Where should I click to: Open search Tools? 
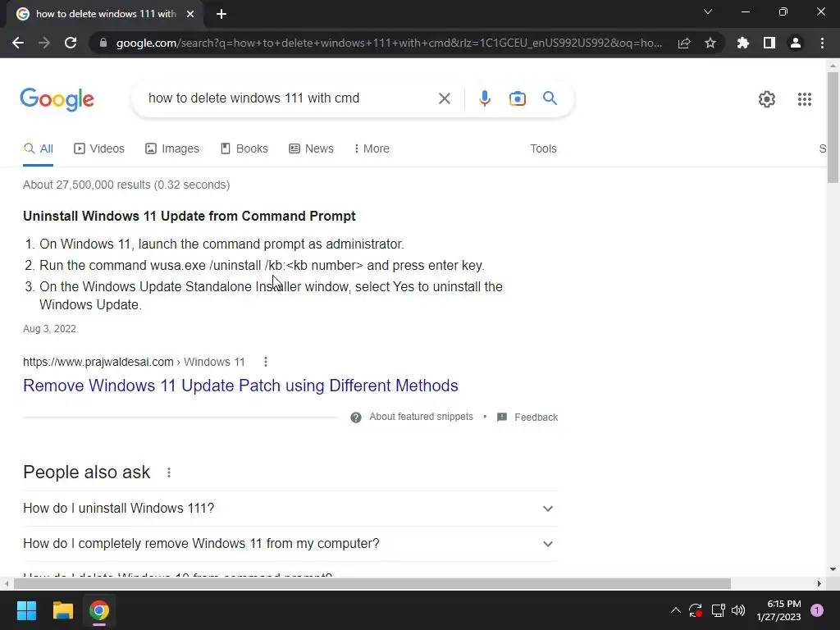(543, 148)
